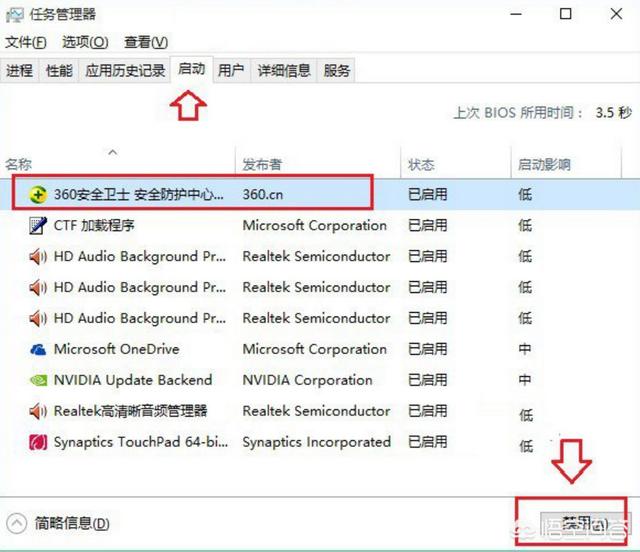Sort by the 发布者 column header
Viewport: 640px width, 552px height.
pyautogui.click(x=318, y=162)
